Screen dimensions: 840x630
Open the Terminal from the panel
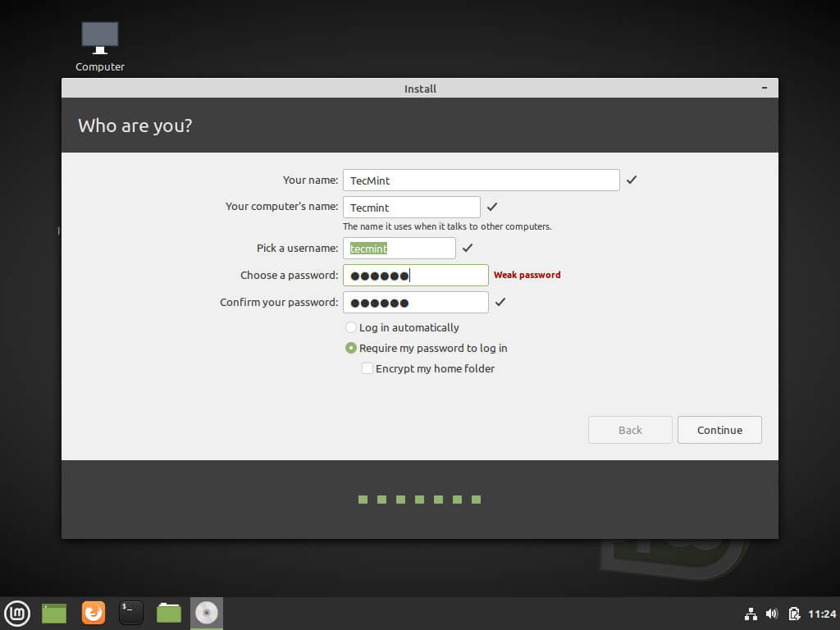[131, 614]
